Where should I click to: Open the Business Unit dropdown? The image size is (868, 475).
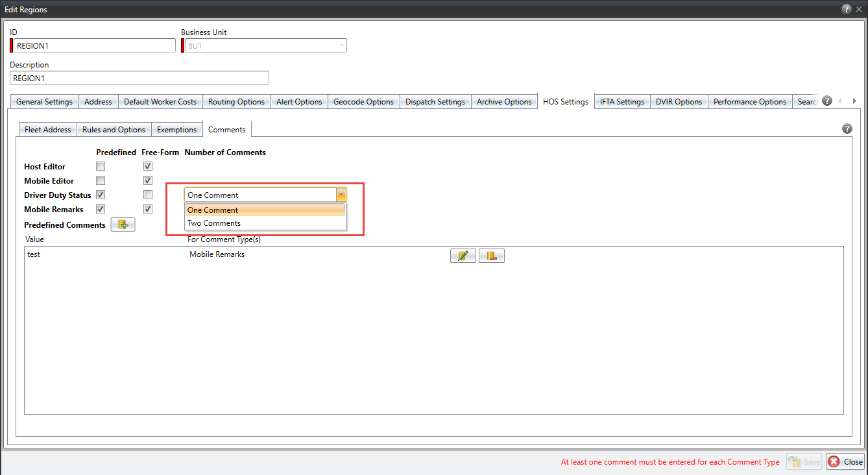pos(341,45)
